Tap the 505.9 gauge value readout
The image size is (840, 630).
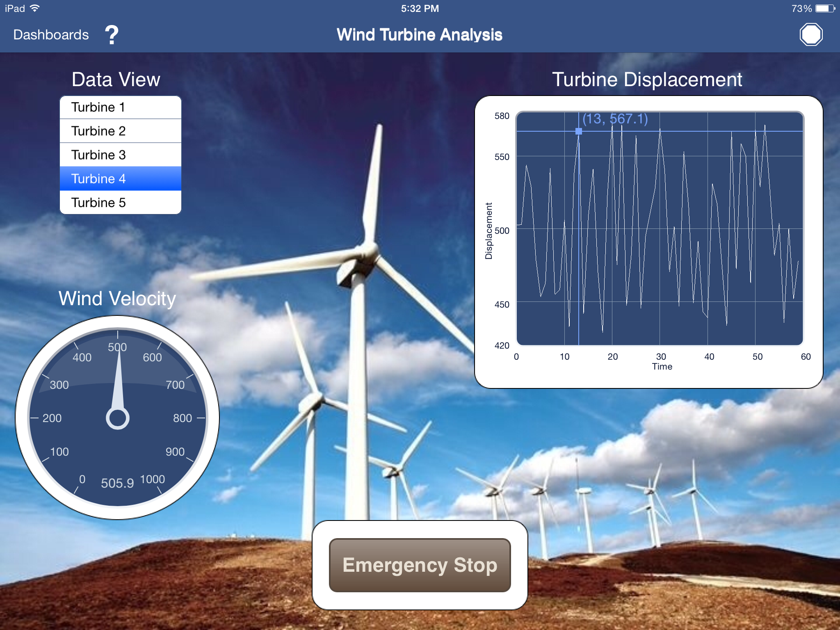[117, 483]
